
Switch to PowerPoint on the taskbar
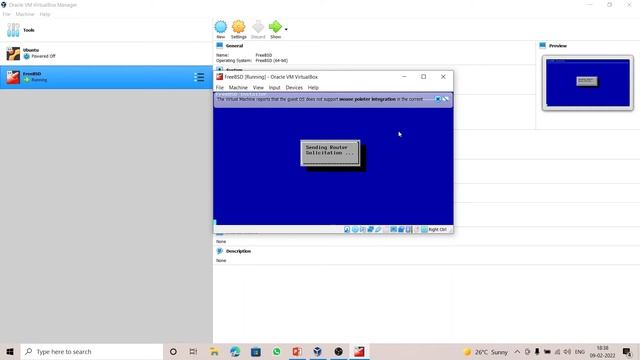click(x=297, y=351)
